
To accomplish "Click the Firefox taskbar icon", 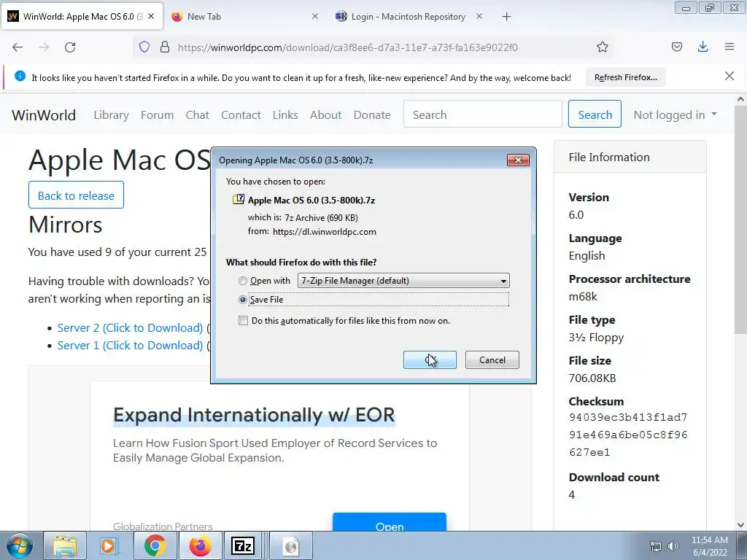I will pos(200,545).
